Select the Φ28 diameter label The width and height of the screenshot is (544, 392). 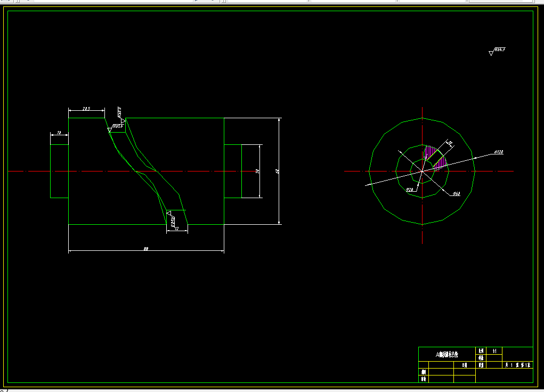pos(410,190)
